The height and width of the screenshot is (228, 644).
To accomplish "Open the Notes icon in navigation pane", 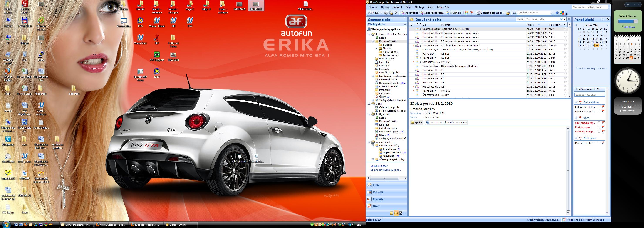I will pos(391,213).
